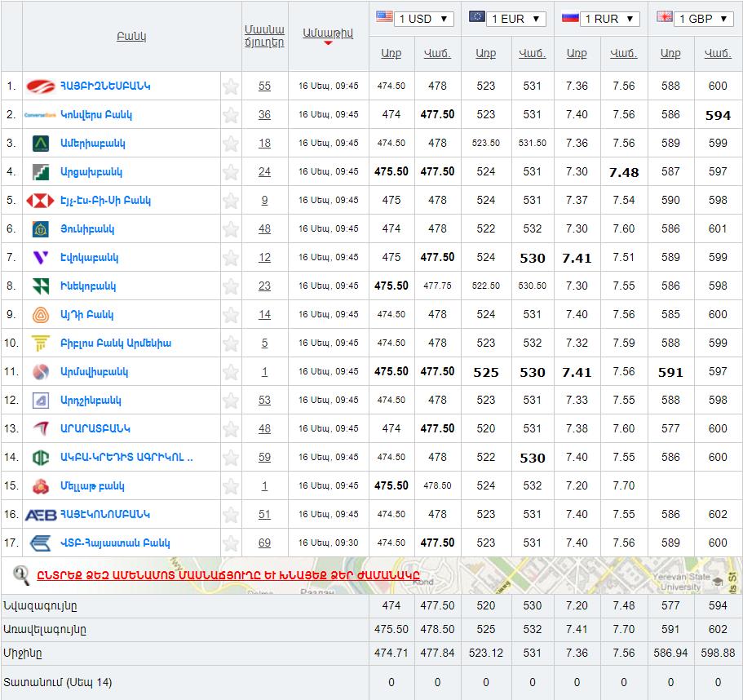
Task: Click the Converse Bank logo
Action: [39, 115]
